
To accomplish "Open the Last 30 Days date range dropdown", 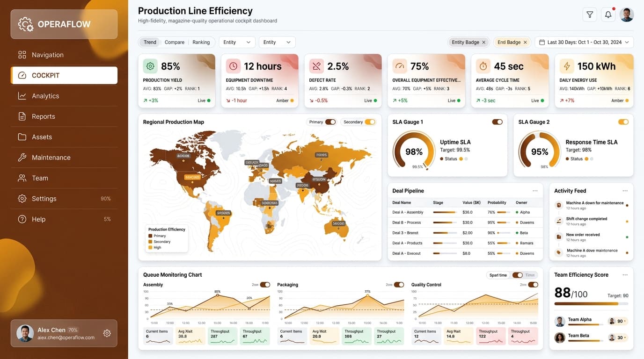I will tap(584, 42).
